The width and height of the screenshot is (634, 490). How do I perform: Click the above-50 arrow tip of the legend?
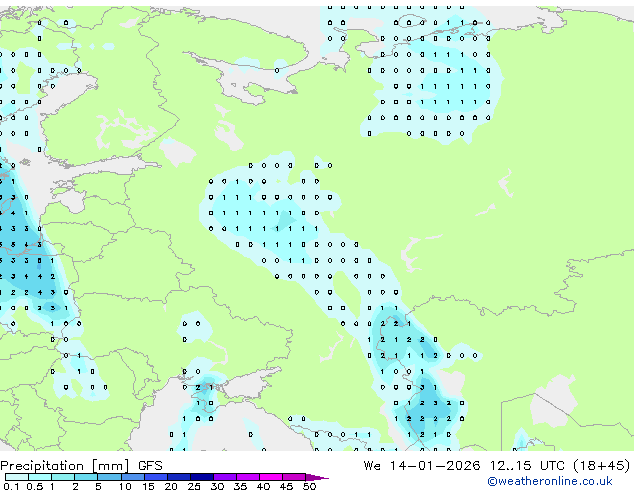317,477
